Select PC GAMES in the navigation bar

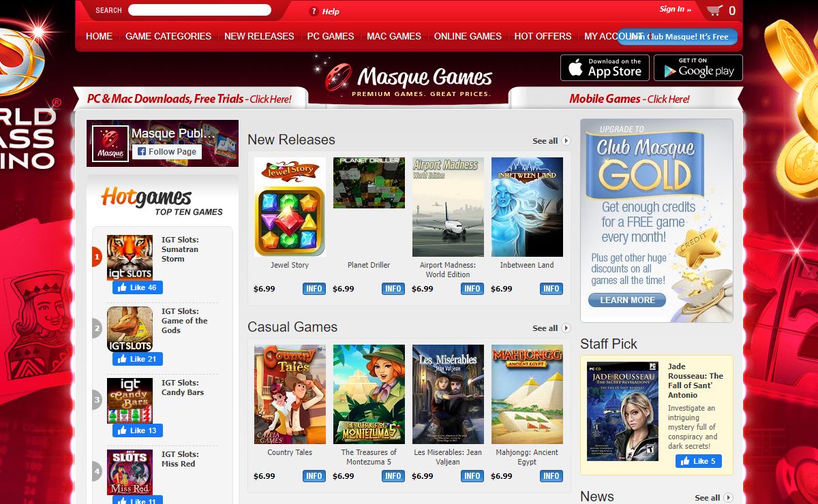coord(331,36)
